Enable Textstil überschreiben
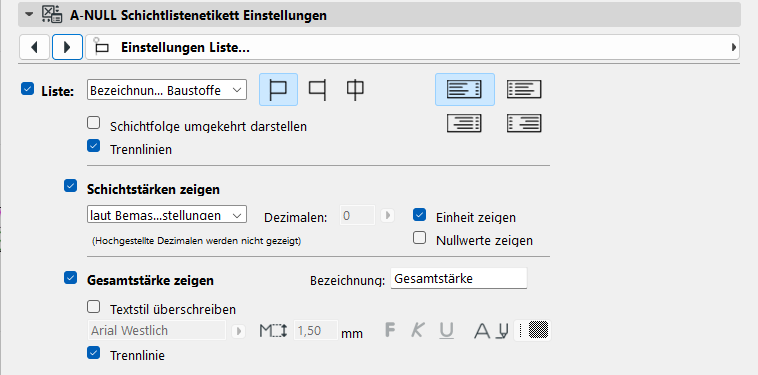The width and height of the screenshot is (758, 375). 93,306
